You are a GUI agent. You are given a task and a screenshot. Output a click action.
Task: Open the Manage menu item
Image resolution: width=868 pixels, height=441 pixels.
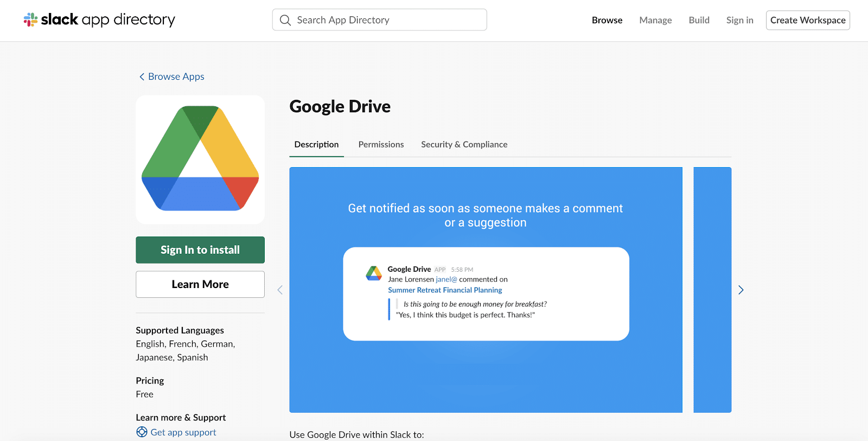pyautogui.click(x=655, y=20)
